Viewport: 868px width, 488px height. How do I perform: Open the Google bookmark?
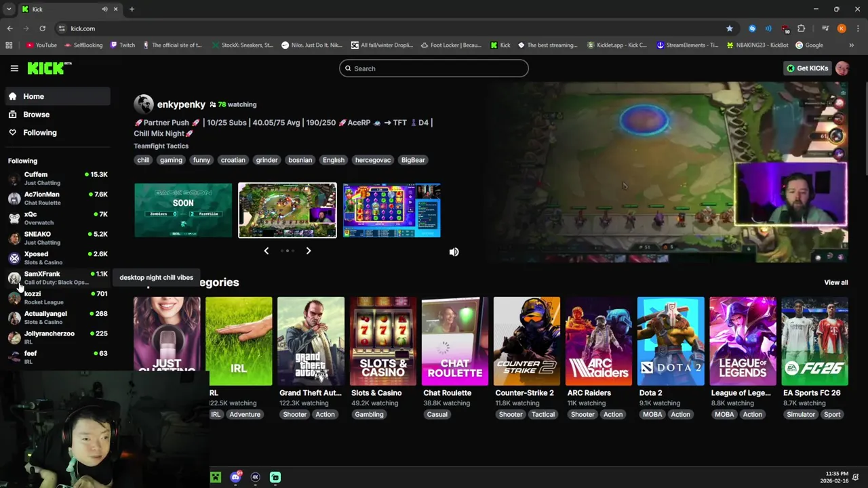click(x=810, y=45)
